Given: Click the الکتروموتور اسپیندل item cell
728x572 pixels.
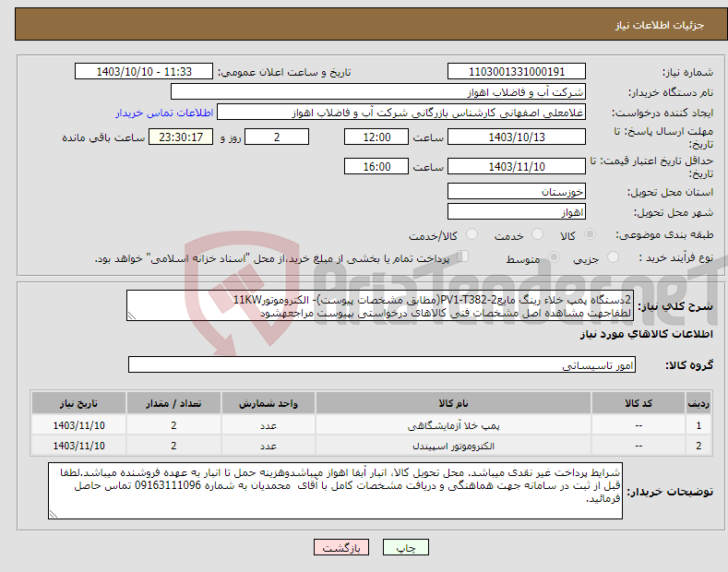Looking at the screenshot, I should pos(453,446).
